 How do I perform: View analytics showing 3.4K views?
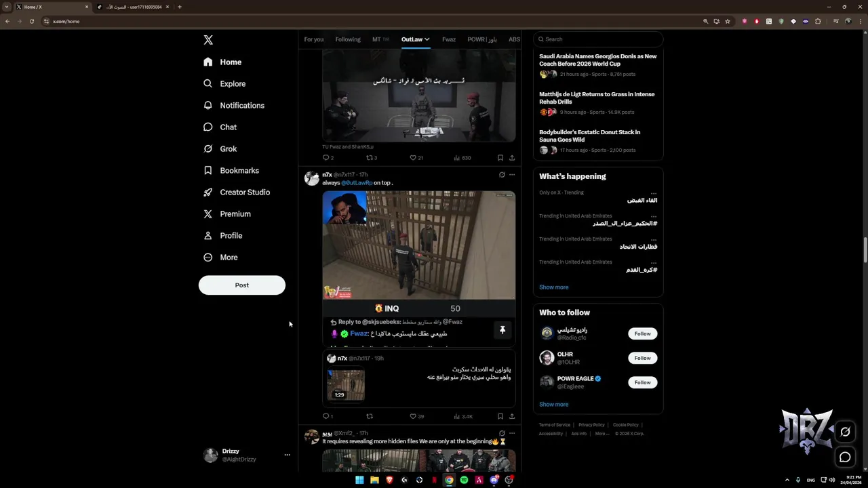pyautogui.click(x=463, y=416)
